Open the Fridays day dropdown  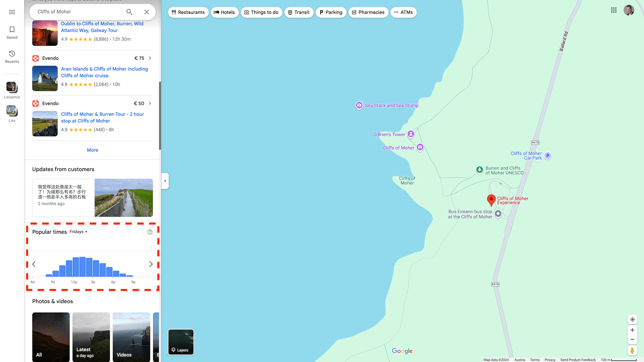click(x=78, y=232)
